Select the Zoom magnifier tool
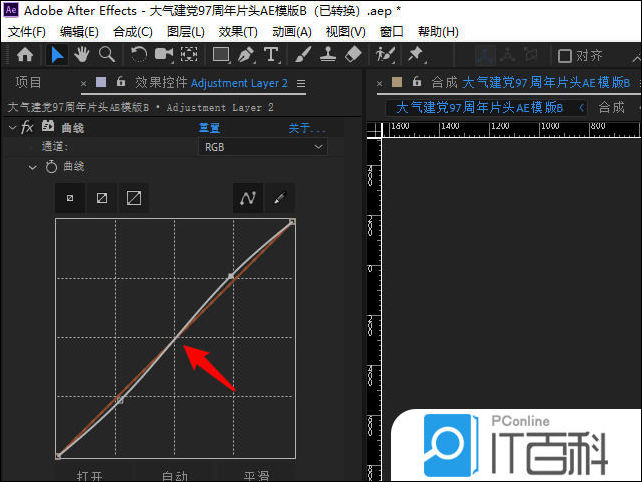Image resolution: width=642 pixels, height=482 pixels. (106, 54)
